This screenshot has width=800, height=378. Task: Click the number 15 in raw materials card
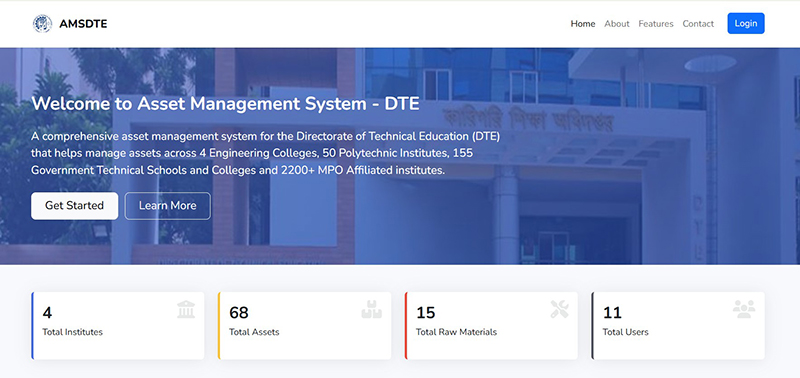[x=426, y=312]
